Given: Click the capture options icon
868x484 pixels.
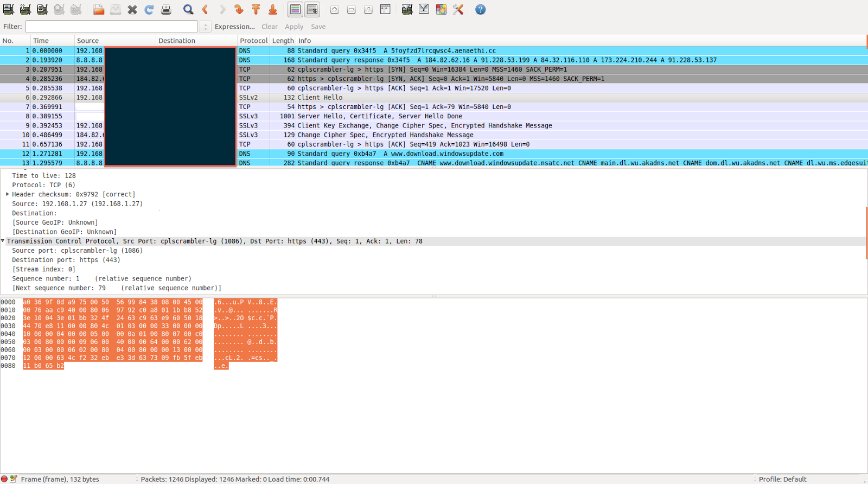Looking at the screenshot, I should 25,9.
